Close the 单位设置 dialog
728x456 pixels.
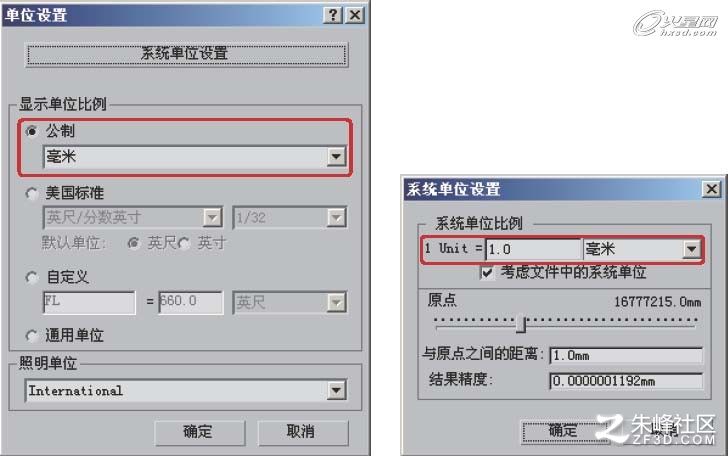point(355,15)
